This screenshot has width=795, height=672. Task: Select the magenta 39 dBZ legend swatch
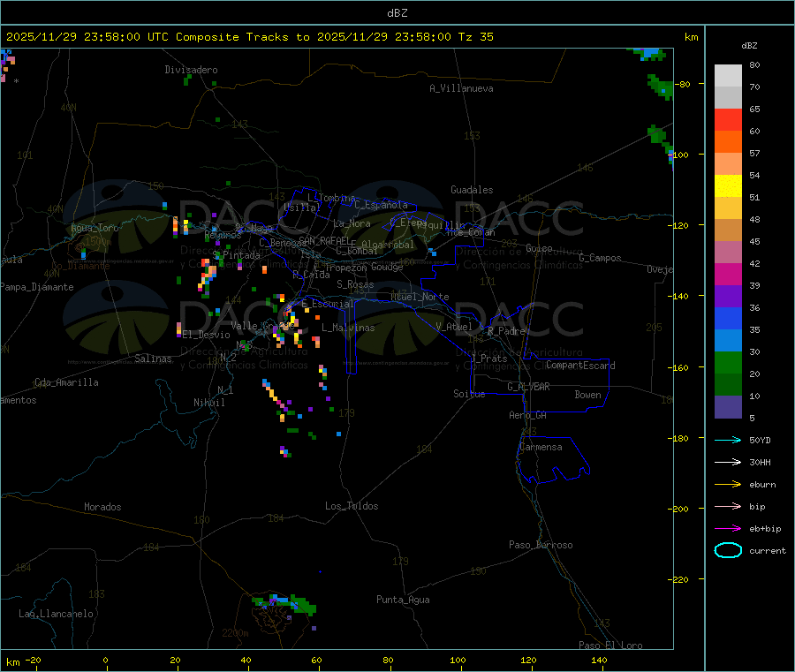[x=728, y=274]
